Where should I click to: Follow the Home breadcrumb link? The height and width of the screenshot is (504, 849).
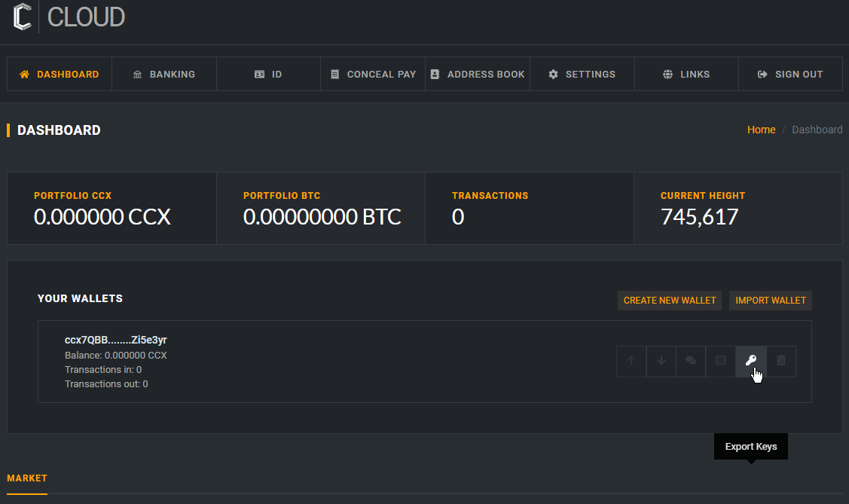pyautogui.click(x=761, y=130)
